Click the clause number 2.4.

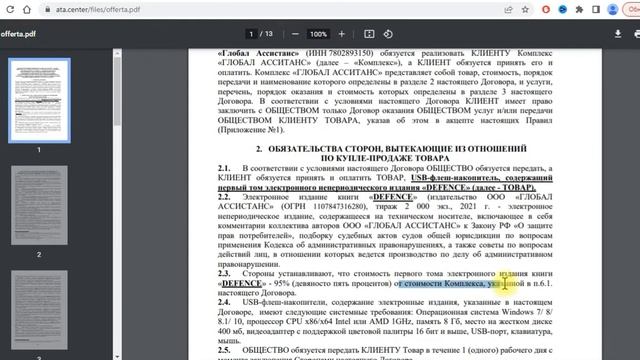tap(224, 302)
